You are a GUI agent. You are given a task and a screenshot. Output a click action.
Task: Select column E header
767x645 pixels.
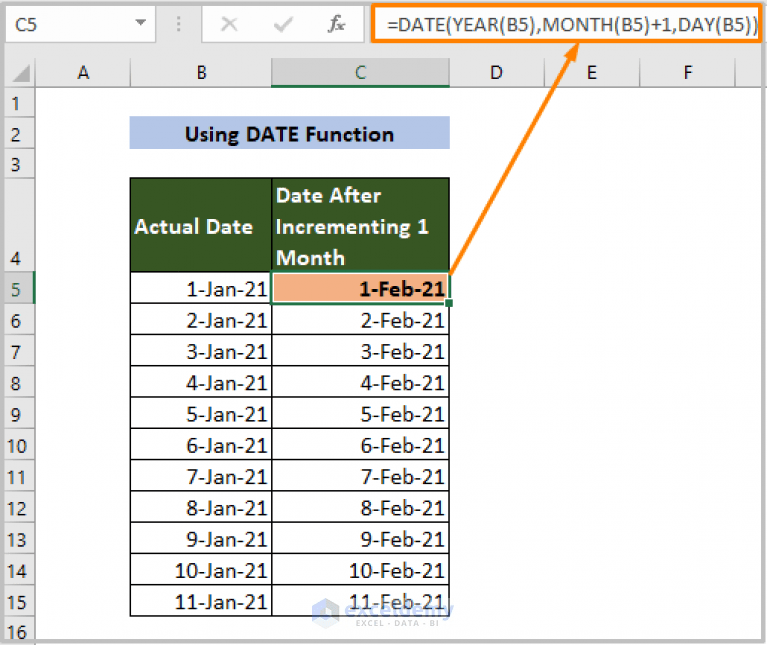tap(592, 72)
